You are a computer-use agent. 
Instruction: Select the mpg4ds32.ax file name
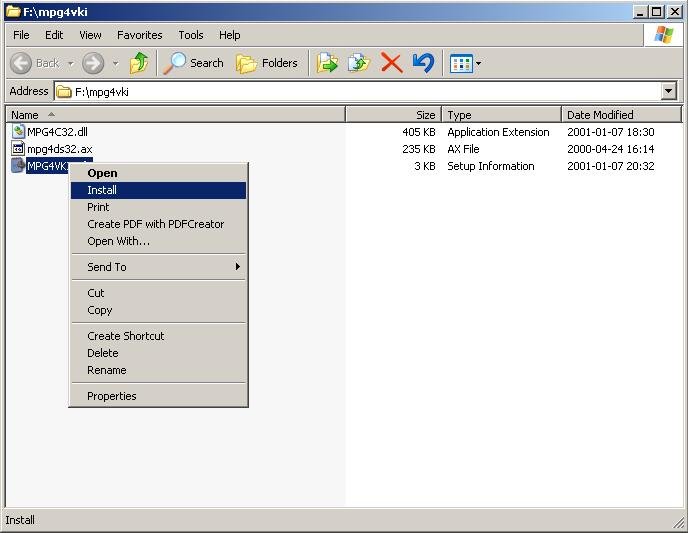tap(60, 149)
